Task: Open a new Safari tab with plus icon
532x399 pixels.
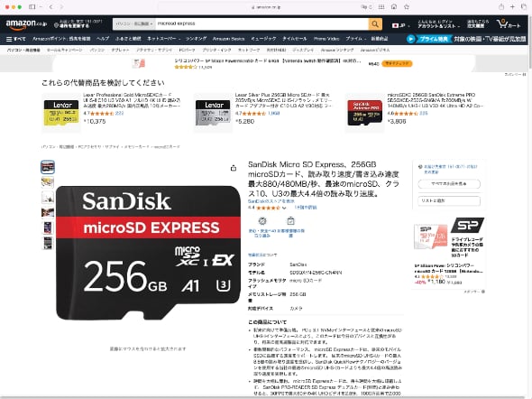Action: 512,7
